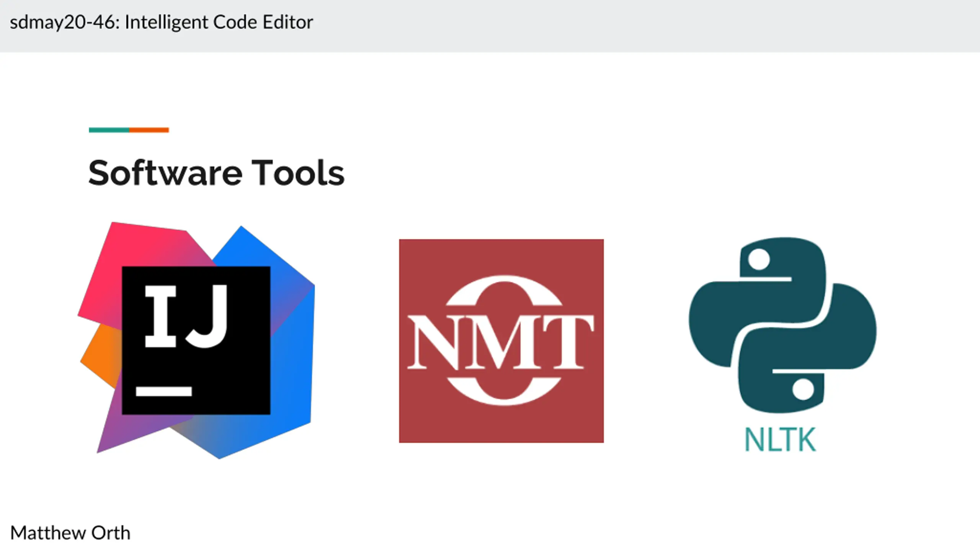Click the Matthew Orth presenter name
980x551 pixels.
70,533
